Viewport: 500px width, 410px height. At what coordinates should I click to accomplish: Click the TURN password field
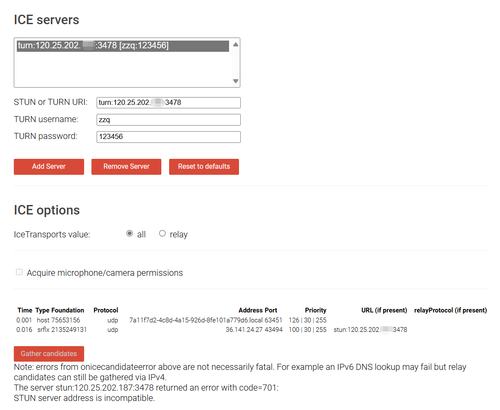[168, 137]
